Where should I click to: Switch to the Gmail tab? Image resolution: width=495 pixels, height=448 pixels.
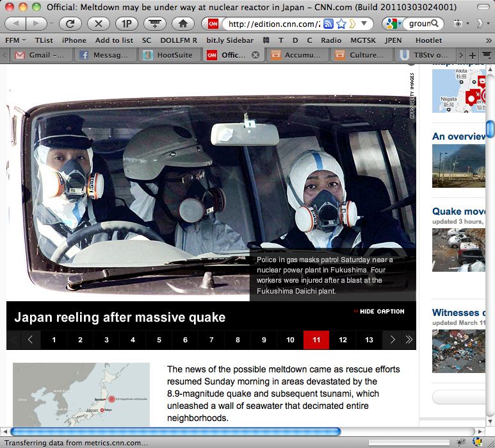(38, 55)
